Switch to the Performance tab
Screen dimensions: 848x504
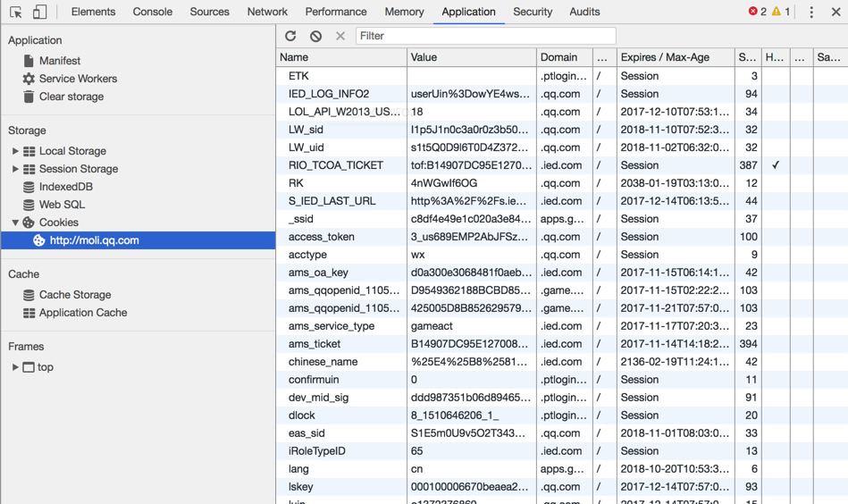336,12
